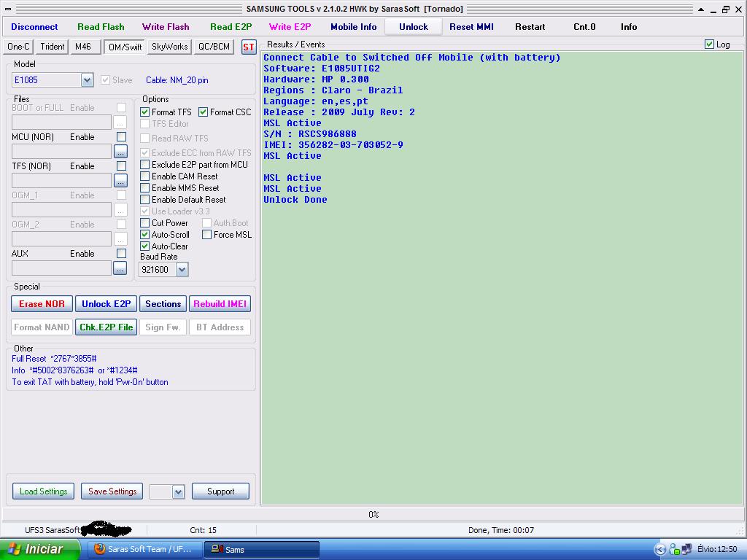The width and height of the screenshot is (747, 560).
Task: Roll up window using title bar arrow
Action: click(x=701, y=9)
